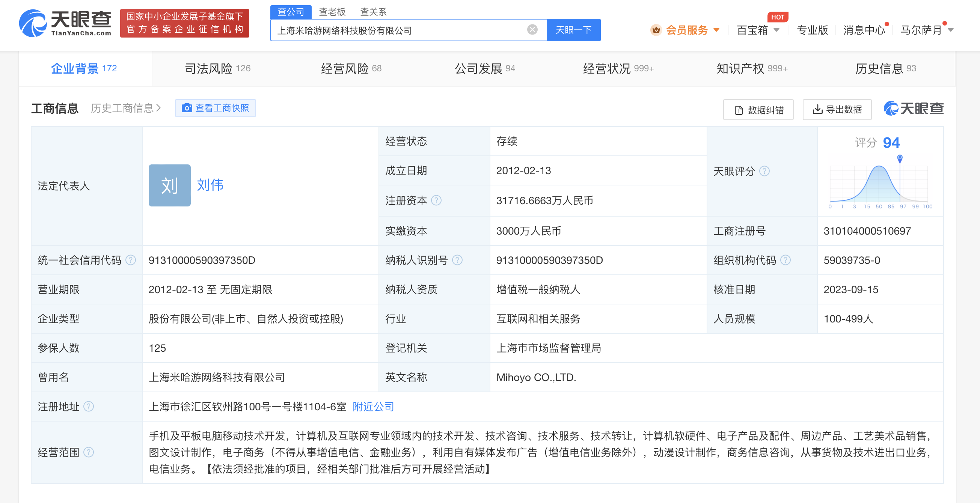This screenshot has height=503, width=980.
Task: Click the help icon beside 天眼评分
Action: coord(764,171)
